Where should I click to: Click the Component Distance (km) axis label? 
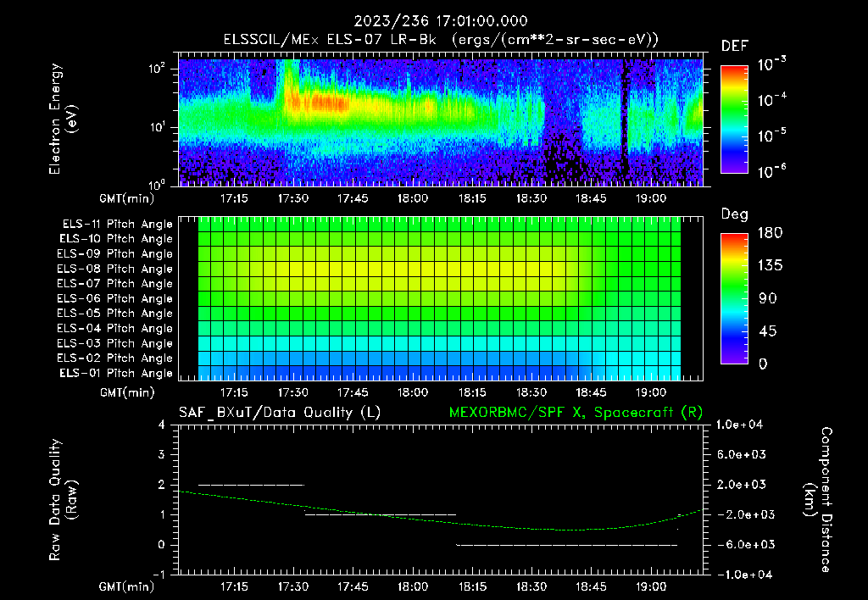click(819, 500)
